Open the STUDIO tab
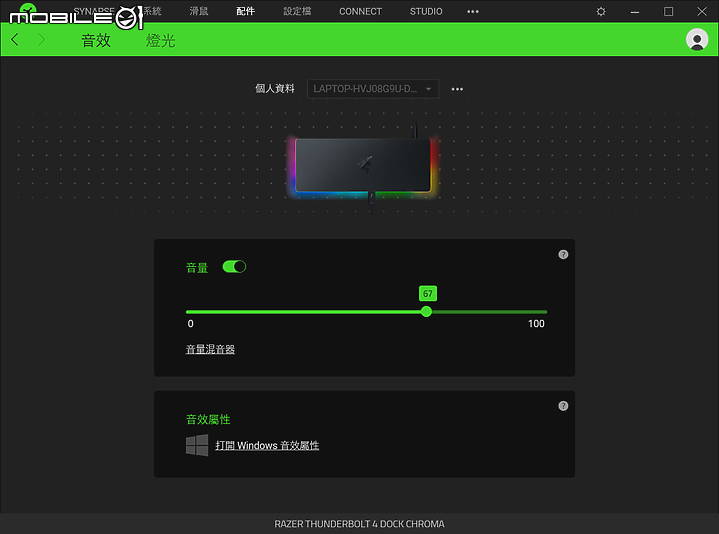The width and height of the screenshot is (719, 534). 426,11
